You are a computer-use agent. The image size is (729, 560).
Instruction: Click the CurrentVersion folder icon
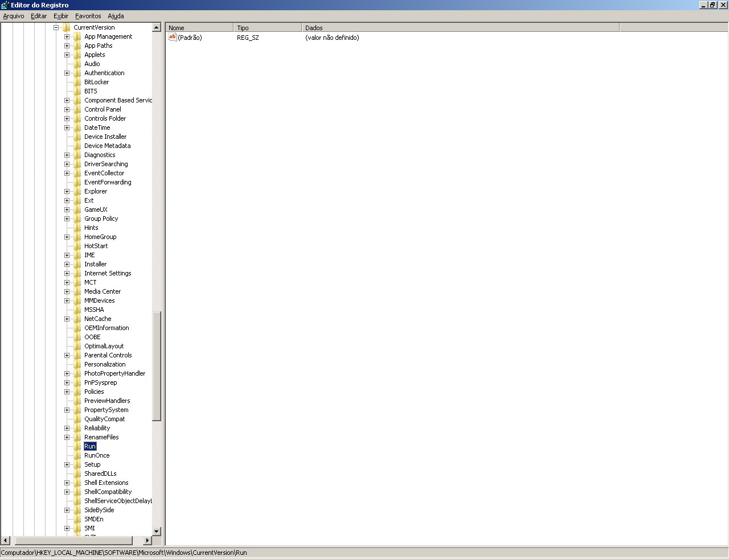pyautogui.click(x=67, y=27)
